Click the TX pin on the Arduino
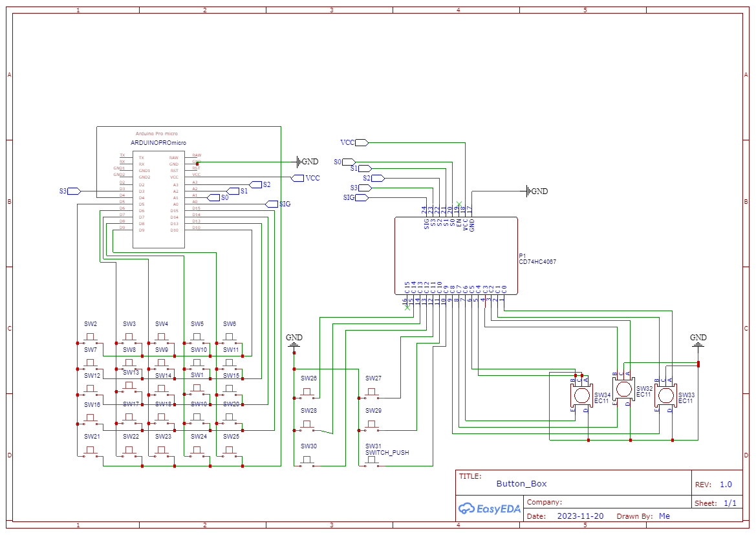Viewport: 756px width, 535px height. pos(126,157)
